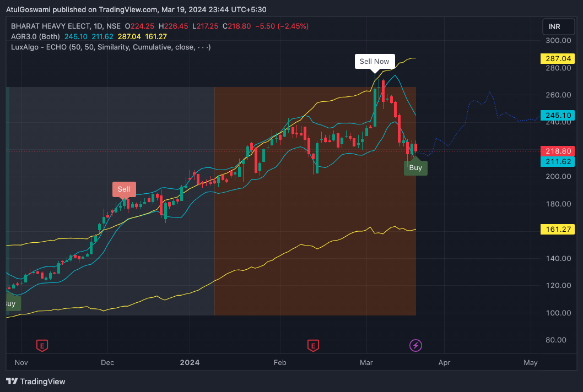Click the AGR3.0 (Both) indicator legend
Screen dimensions: 583x392
pyautogui.click(x=35, y=36)
